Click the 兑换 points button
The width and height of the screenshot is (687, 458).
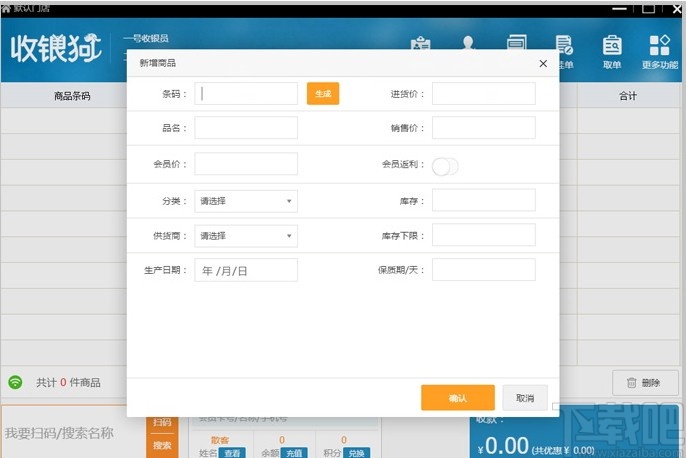click(356, 453)
